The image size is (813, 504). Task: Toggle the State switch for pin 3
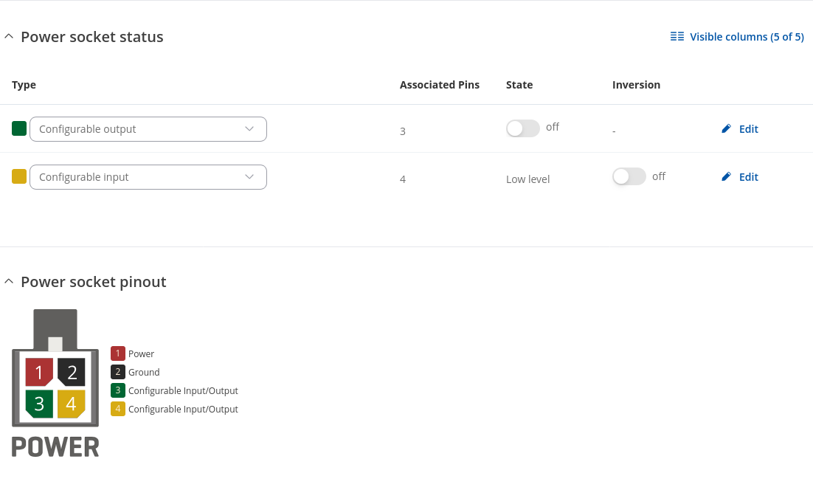[523, 128]
